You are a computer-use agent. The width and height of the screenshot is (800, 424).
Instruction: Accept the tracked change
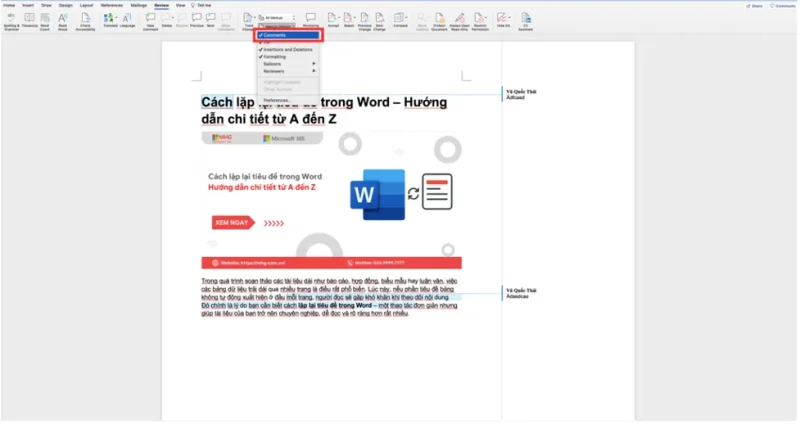point(333,21)
